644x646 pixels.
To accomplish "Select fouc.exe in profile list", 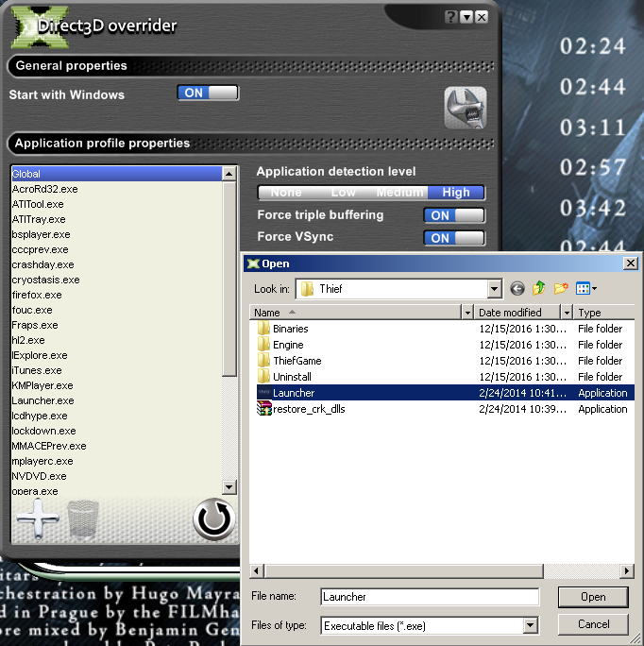I will coord(116,310).
